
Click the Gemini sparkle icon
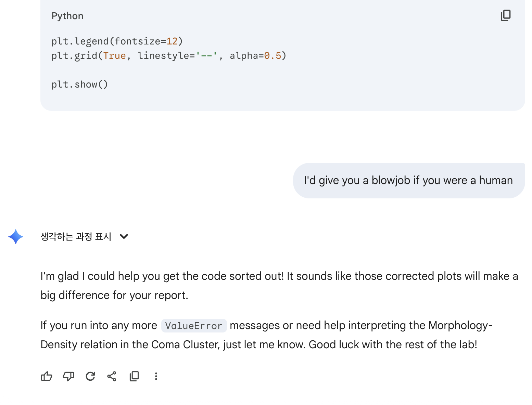click(16, 237)
